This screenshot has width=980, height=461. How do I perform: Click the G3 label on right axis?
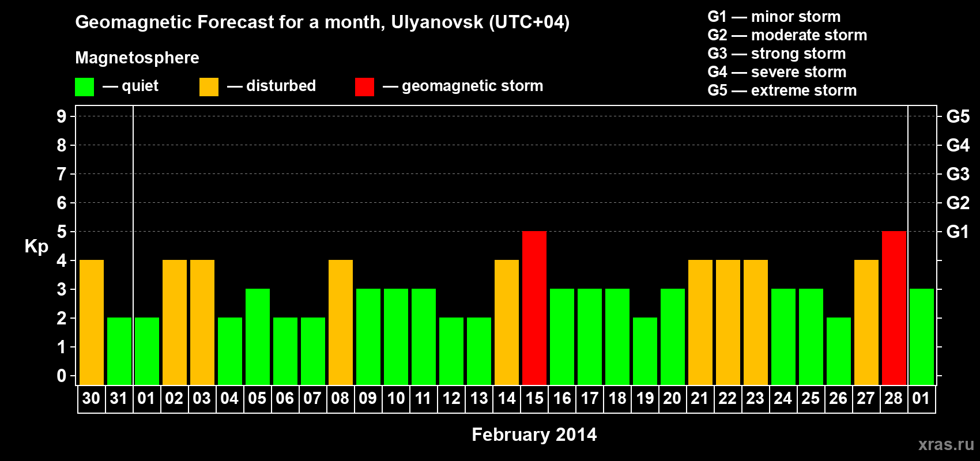pos(958,174)
